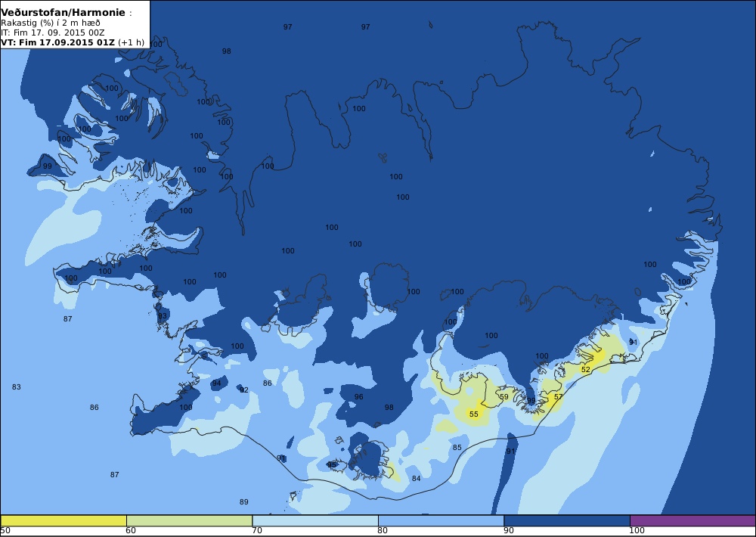Click the humidity value 92 on the map
Screen dimensions: 756x537
coord(244,390)
